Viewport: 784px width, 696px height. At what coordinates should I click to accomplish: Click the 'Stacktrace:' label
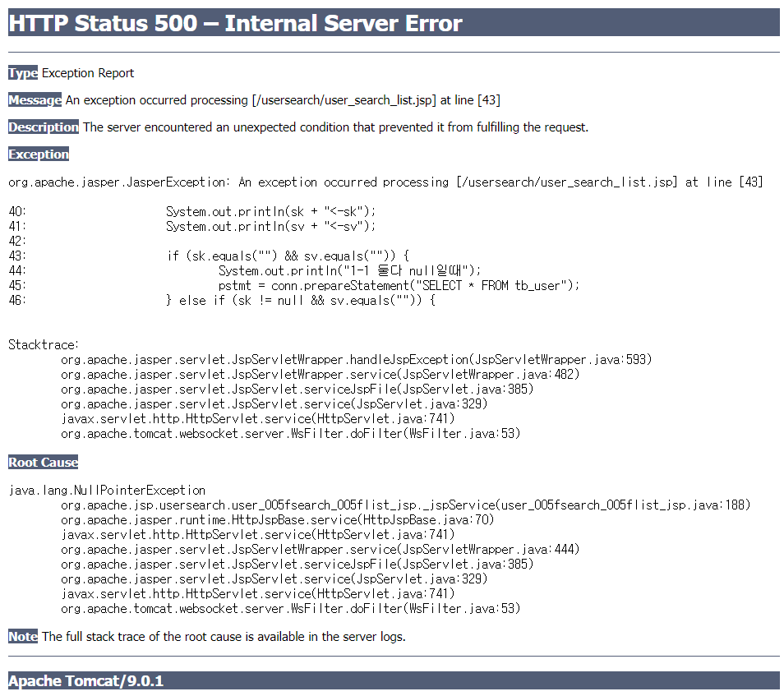(x=44, y=344)
